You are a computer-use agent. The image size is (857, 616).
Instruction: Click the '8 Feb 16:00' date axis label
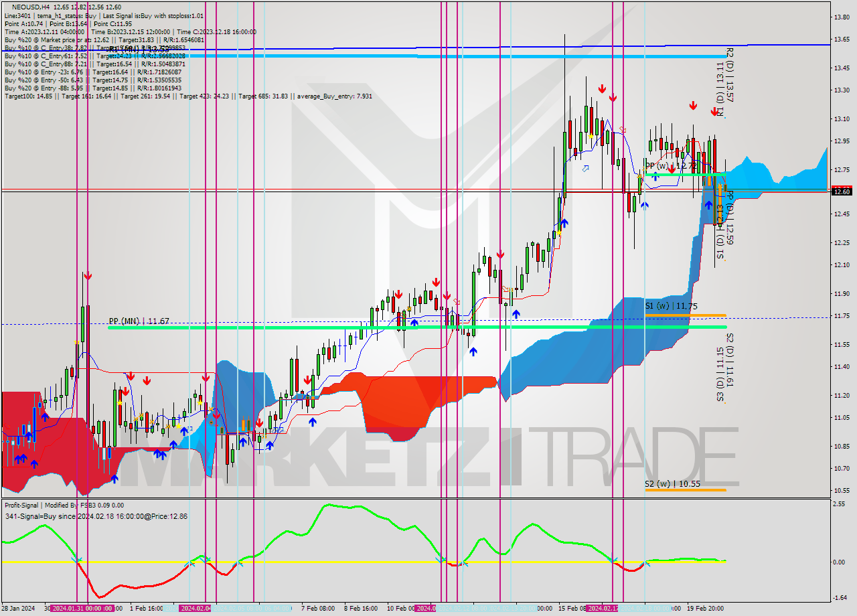click(x=362, y=609)
